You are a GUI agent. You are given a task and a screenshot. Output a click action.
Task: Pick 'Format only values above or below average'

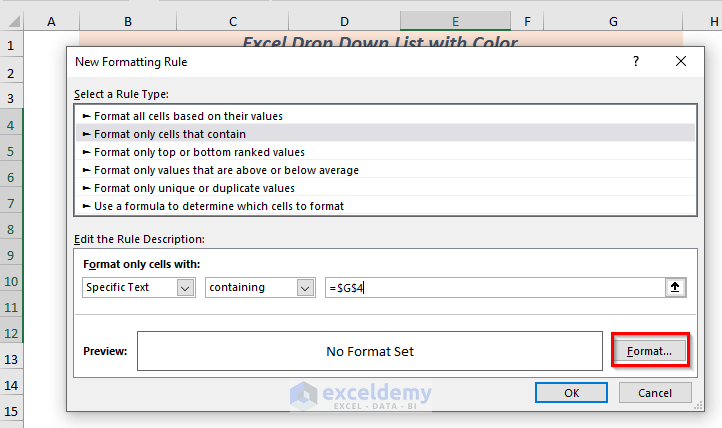[x=226, y=170]
